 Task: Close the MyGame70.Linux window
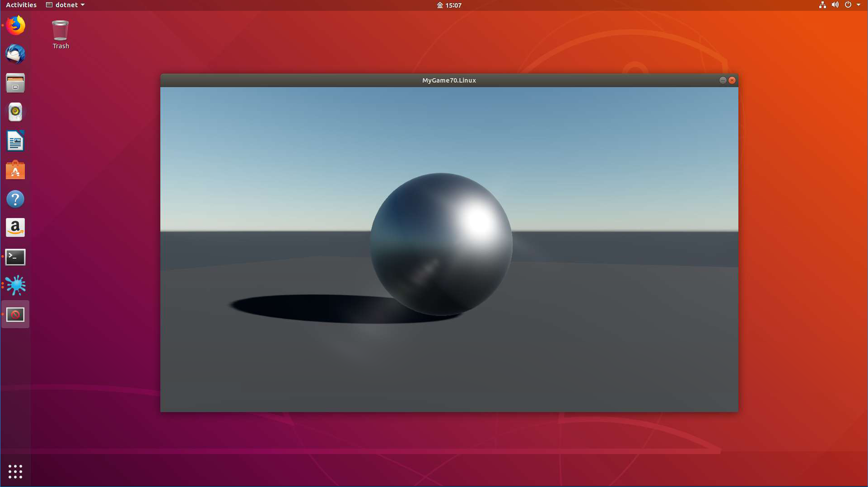pos(732,80)
